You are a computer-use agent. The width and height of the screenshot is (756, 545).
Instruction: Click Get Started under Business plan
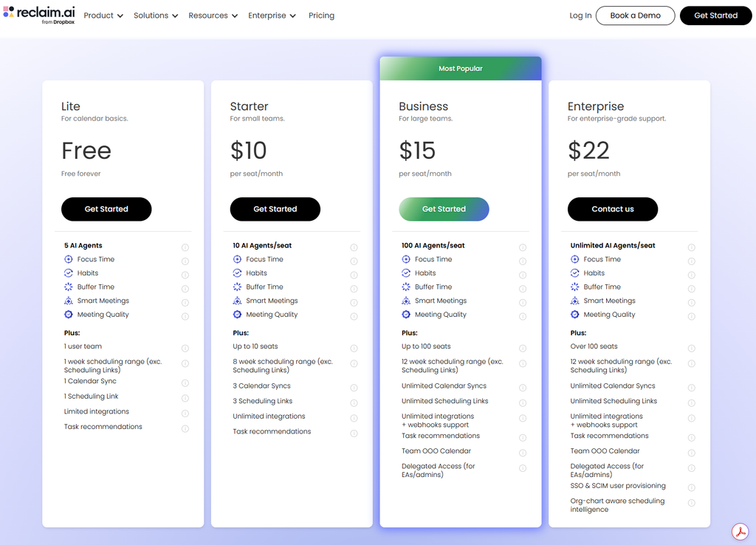[444, 209]
